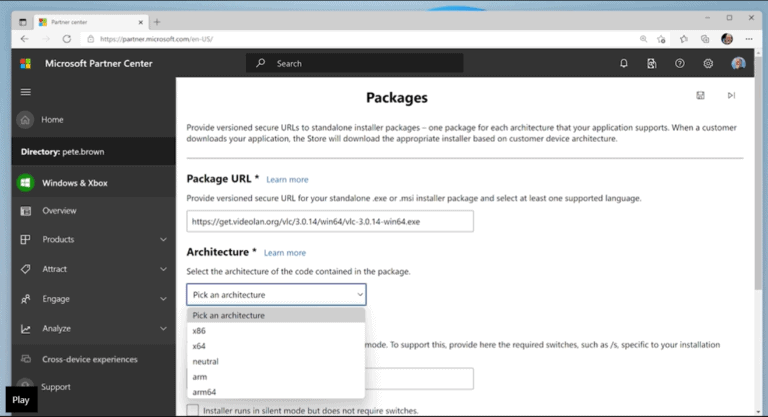
Task: Open Support in the sidebar
Action: pos(55,387)
